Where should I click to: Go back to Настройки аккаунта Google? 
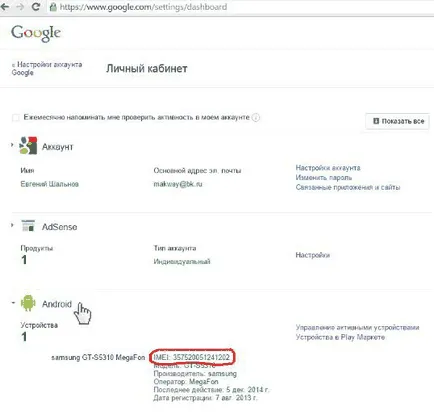pyautogui.click(x=47, y=68)
